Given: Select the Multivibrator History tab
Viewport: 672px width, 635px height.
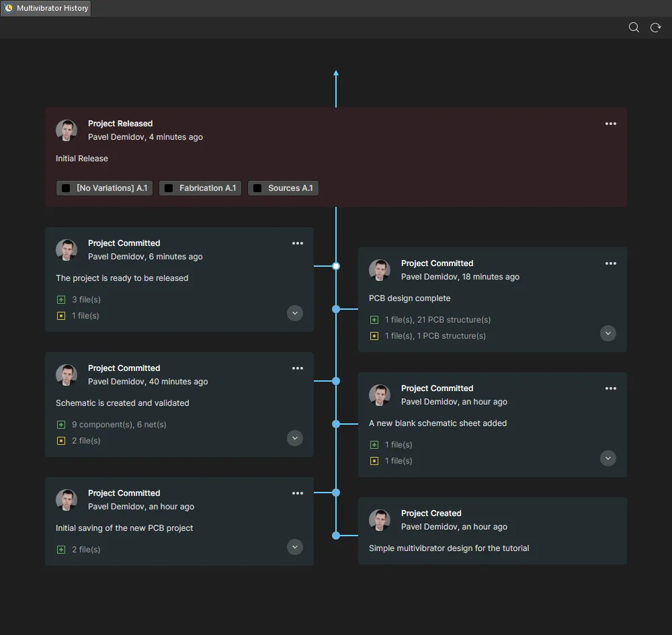Looking at the screenshot, I should tap(46, 8).
